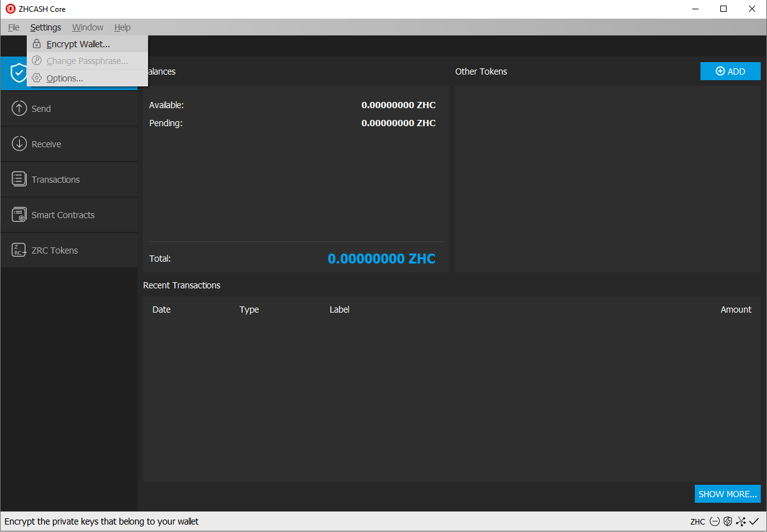
Task: Click the ZHCASH Core logo in title bar
Action: click(x=11, y=9)
